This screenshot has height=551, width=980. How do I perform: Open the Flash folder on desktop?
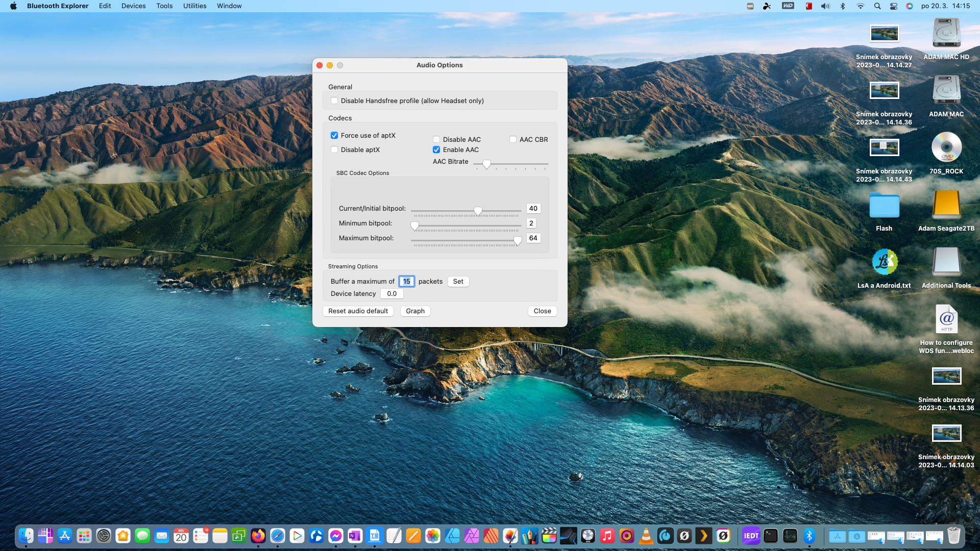(x=884, y=206)
